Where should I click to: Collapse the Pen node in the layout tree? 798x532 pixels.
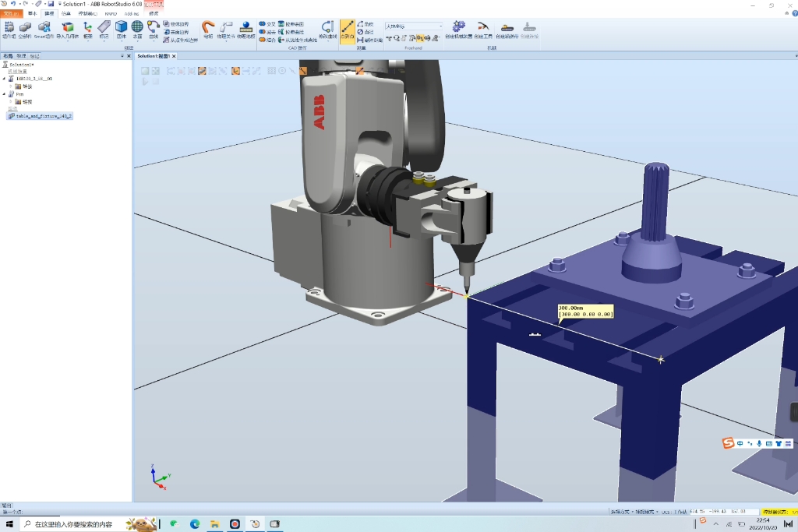point(4,93)
